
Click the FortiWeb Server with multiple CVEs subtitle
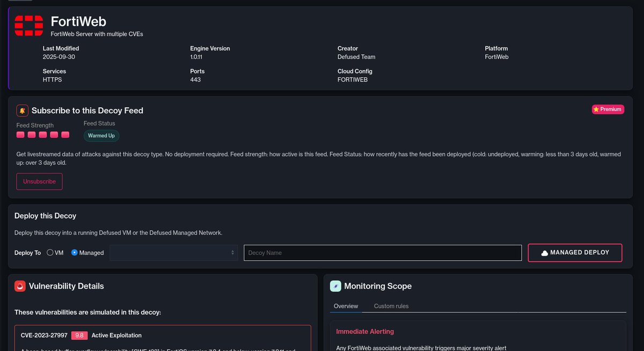click(x=97, y=34)
